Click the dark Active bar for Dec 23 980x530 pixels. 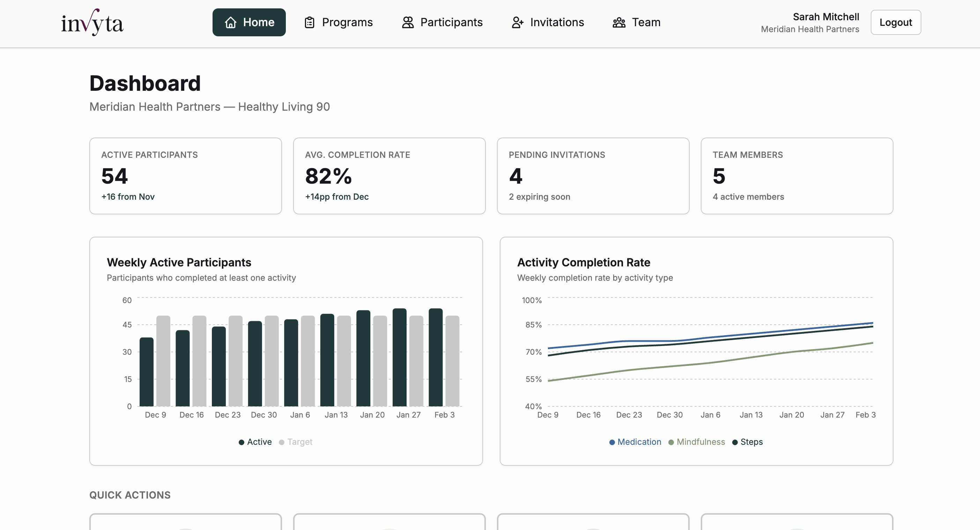pos(219,366)
